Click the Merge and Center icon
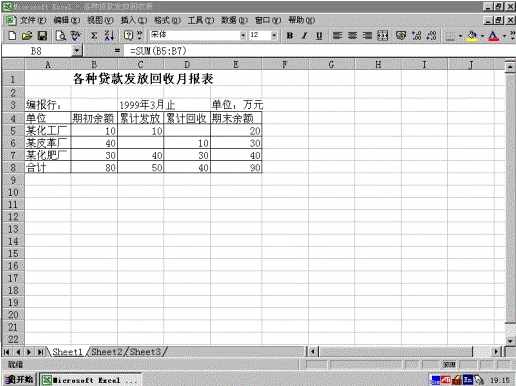This screenshot has width=516, height=386. pyautogui.click(x=383, y=35)
